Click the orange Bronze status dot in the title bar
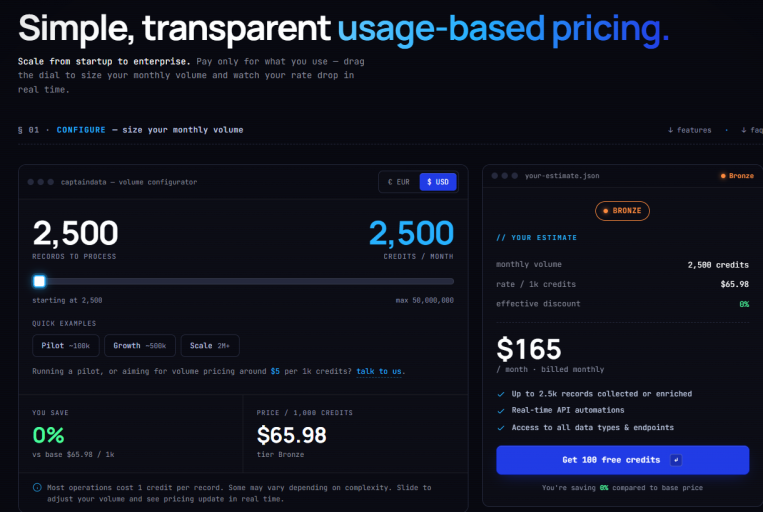The image size is (763, 512). 723,176
